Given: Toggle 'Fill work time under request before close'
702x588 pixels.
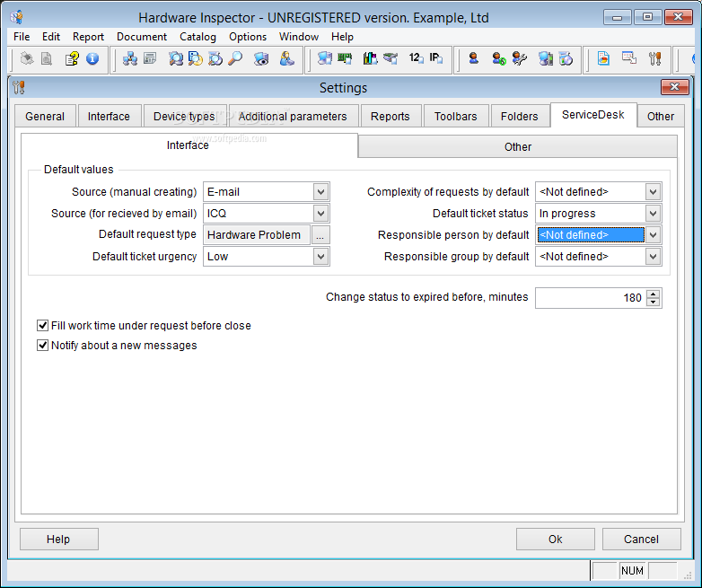Looking at the screenshot, I should (42, 326).
